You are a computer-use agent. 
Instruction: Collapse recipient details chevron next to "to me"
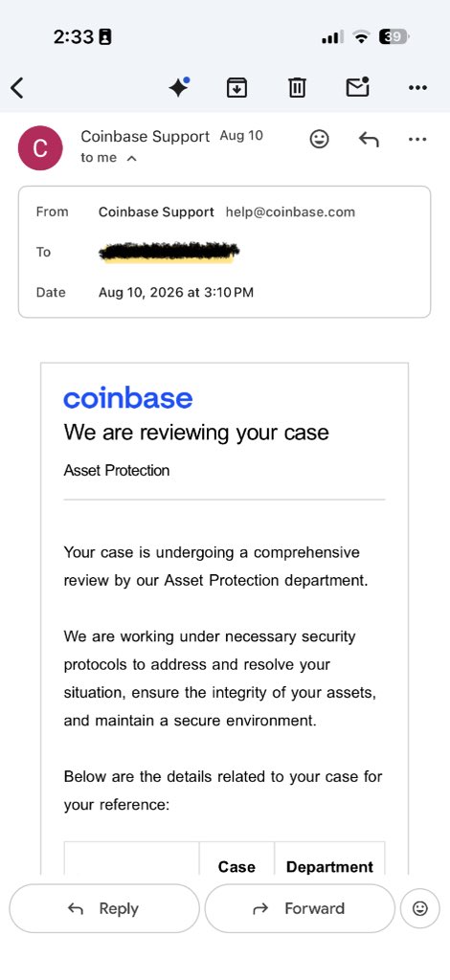click(x=131, y=159)
